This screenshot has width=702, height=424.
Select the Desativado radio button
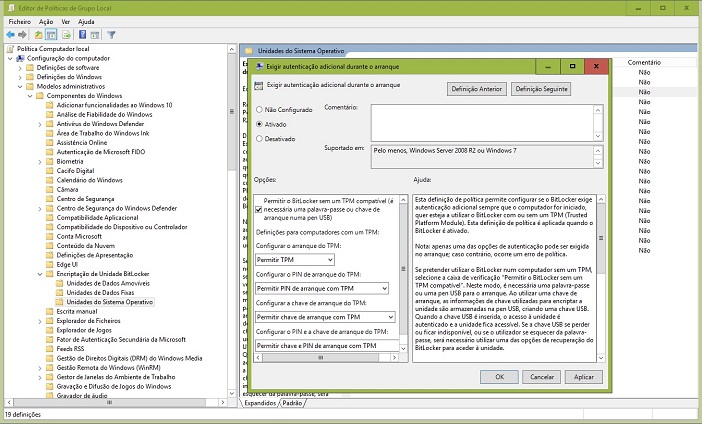[x=259, y=139]
